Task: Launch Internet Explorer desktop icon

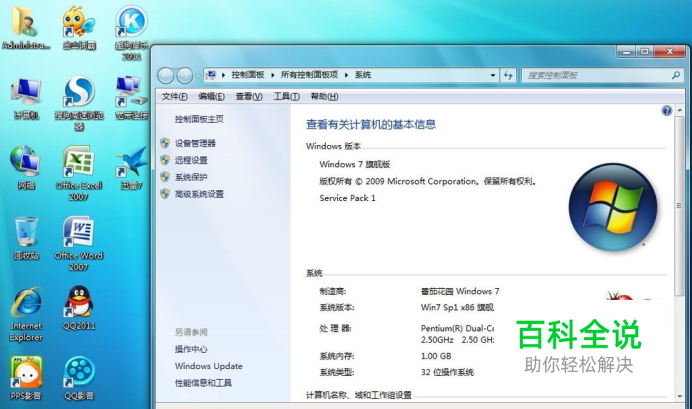Action: click(26, 313)
